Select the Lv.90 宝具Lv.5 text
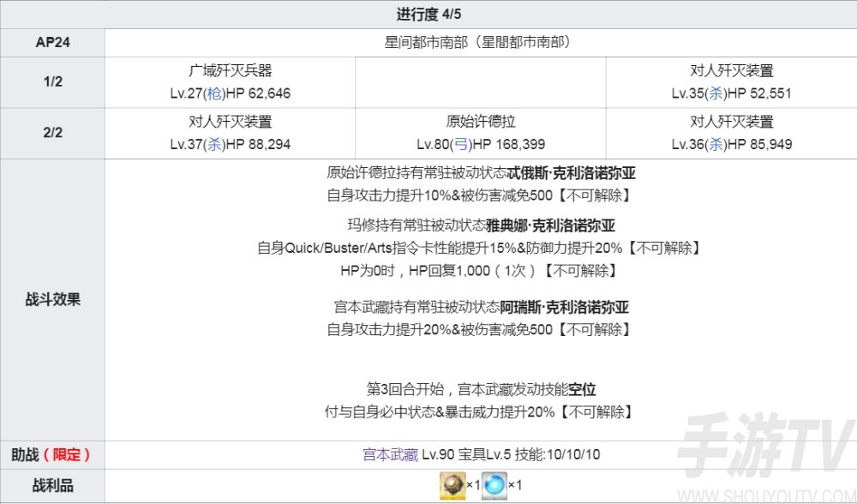The image size is (857, 504). (466, 455)
